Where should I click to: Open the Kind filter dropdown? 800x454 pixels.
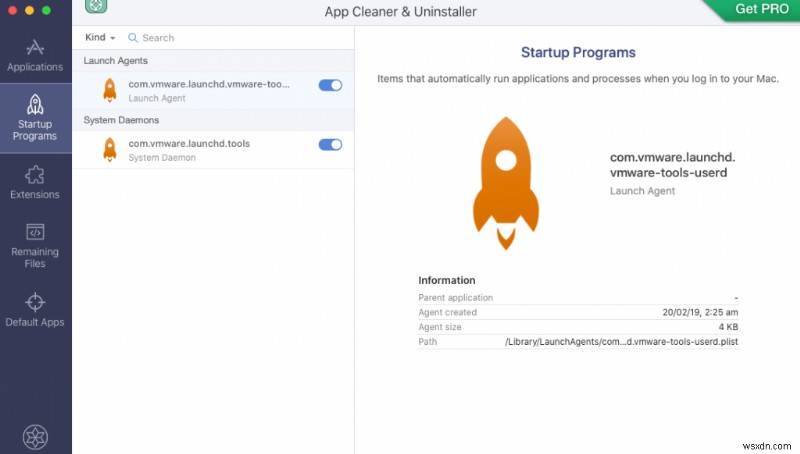(100, 37)
